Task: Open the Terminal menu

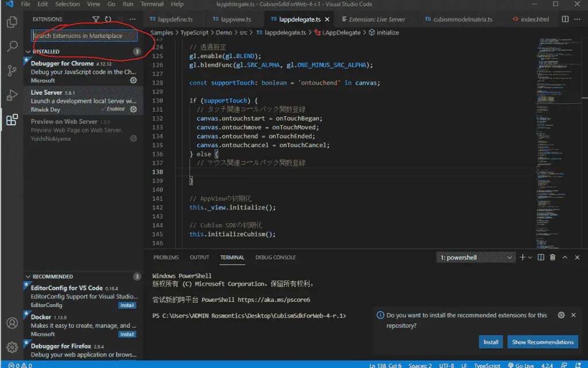Action: 152,4
